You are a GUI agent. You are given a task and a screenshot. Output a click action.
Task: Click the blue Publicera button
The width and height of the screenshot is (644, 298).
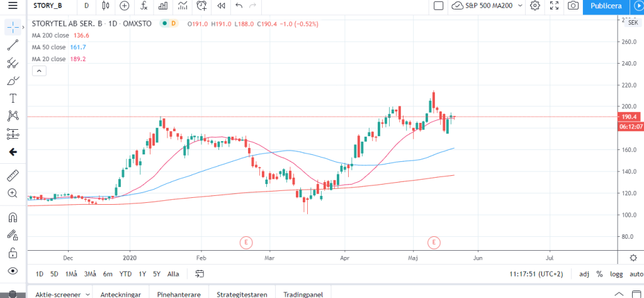coord(606,6)
